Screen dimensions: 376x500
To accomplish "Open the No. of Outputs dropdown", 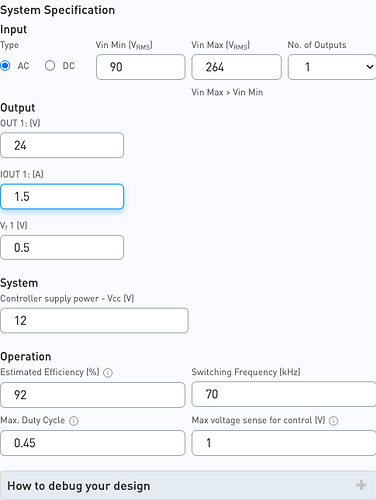I will click(332, 67).
